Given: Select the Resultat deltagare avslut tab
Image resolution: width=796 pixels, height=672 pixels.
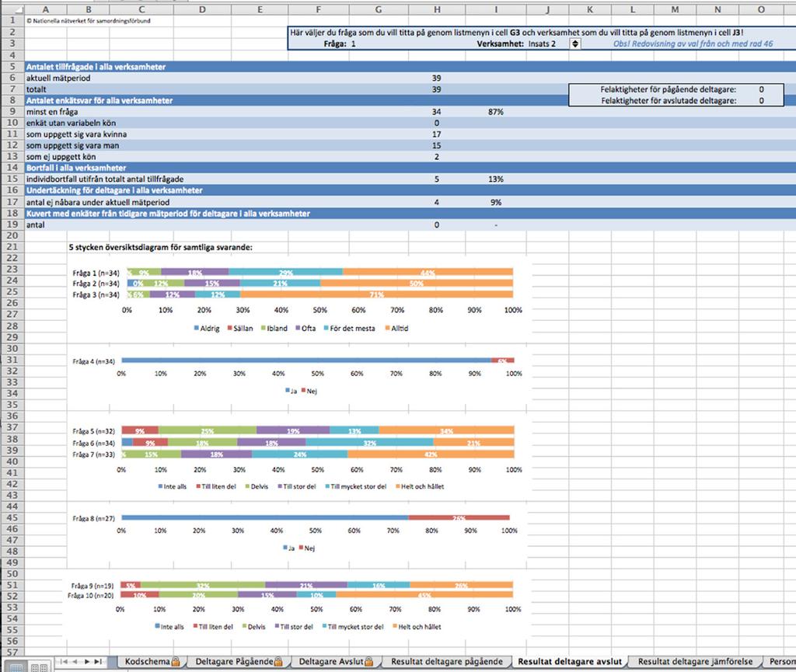Looking at the screenshot, I should tap(570, 661).
